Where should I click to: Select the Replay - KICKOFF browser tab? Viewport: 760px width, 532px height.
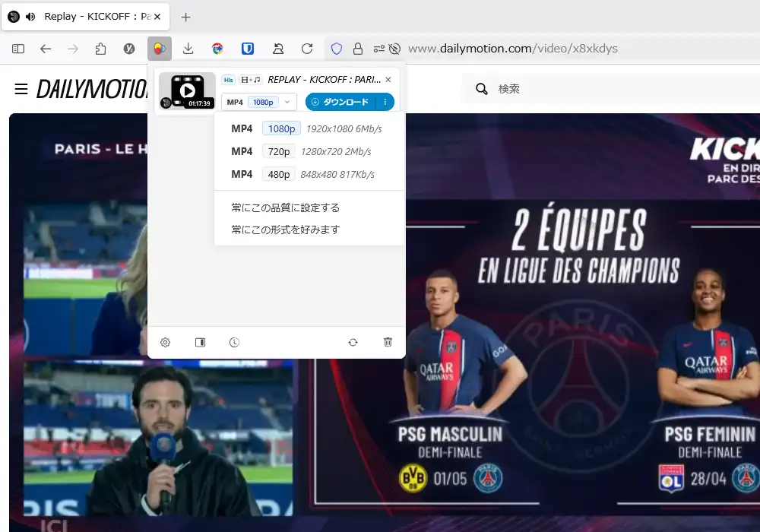[x=86, y=17]
